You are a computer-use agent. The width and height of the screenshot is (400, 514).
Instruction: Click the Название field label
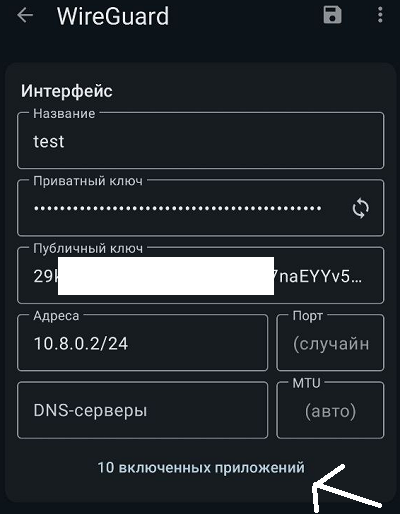pos(64,114)
